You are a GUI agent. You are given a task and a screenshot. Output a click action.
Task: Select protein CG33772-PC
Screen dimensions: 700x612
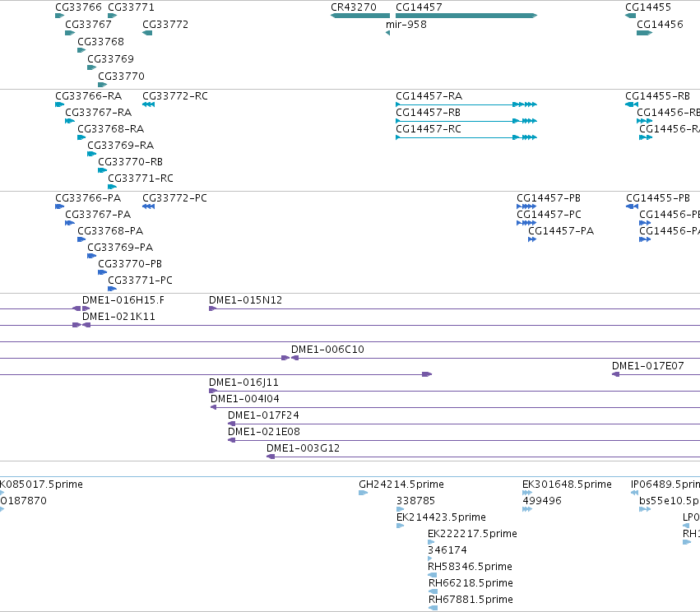(x=174, y=198)
